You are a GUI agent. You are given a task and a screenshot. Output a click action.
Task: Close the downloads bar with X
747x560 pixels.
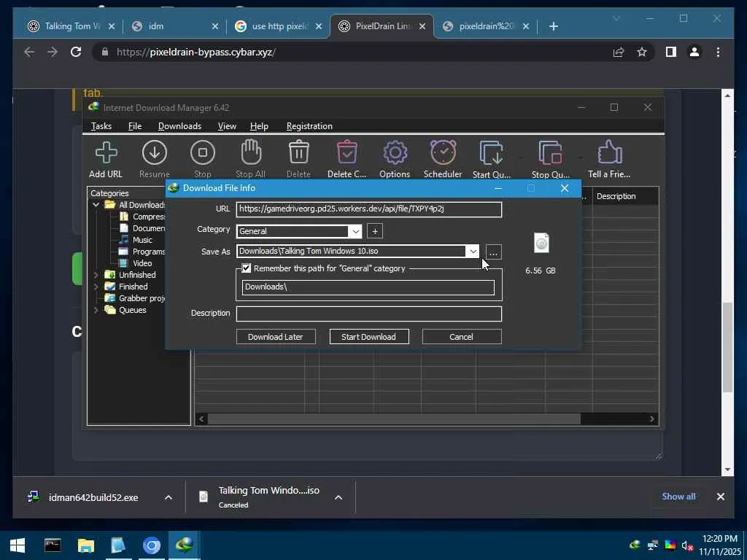(x=721, y=497)
